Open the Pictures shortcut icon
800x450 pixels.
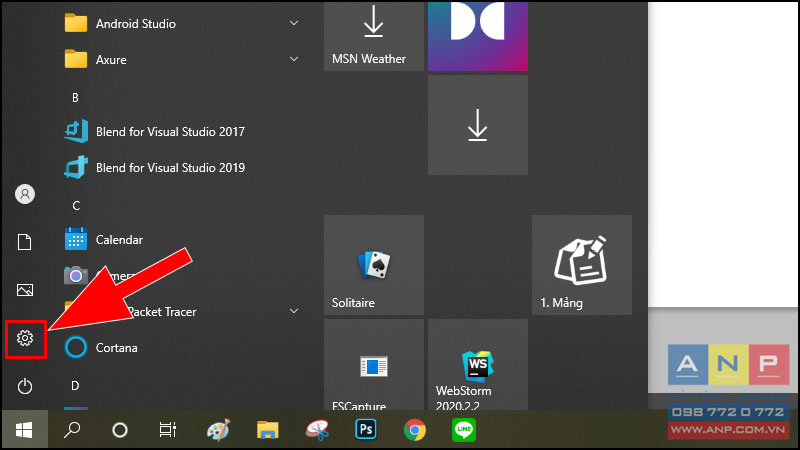[x=25, y=290]
